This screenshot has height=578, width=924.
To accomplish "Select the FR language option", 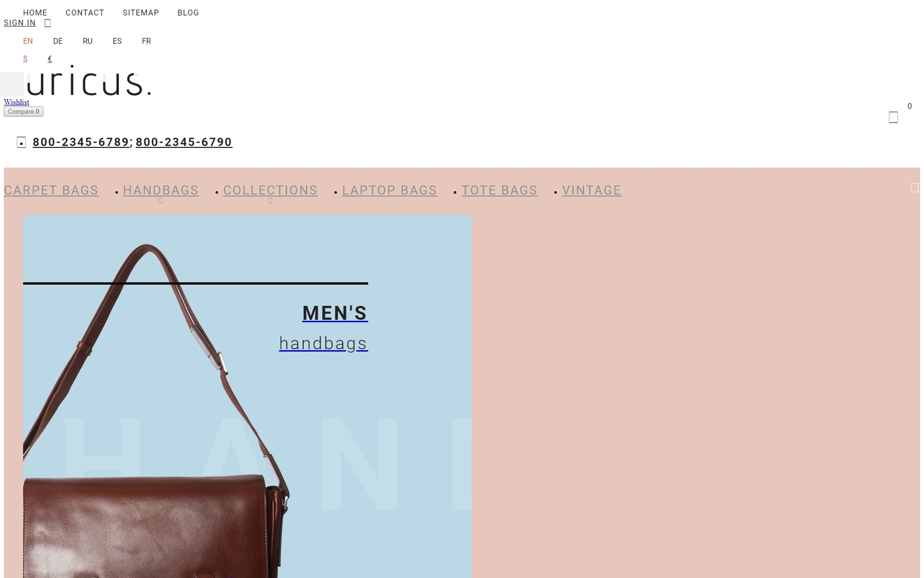I will pyautogui.click(x=146, y=41).
